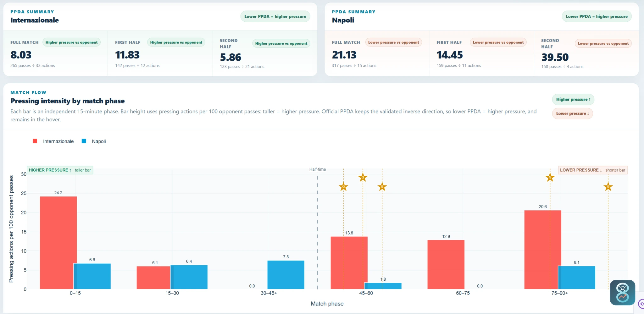Click the 24.2 value label above the tallest bar

[58, 193]
